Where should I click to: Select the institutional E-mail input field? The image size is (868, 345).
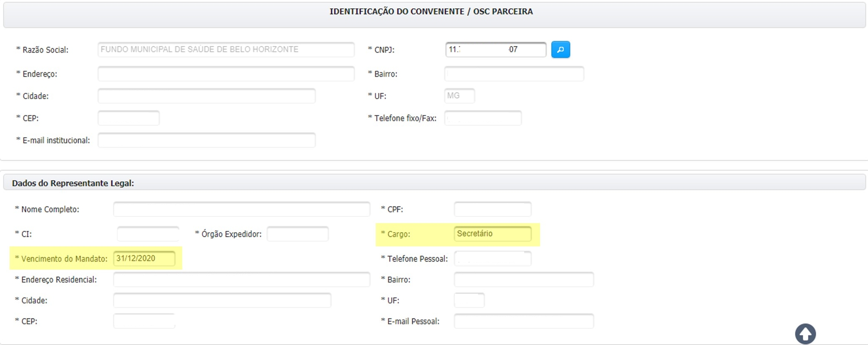click(x=206, y=140)
